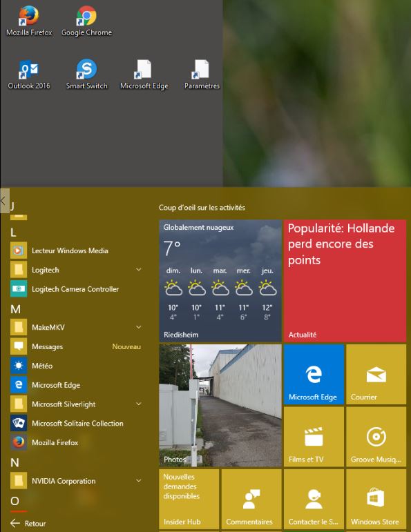Click the collapse arrow at menu top-left

click(x=4, y=201)
